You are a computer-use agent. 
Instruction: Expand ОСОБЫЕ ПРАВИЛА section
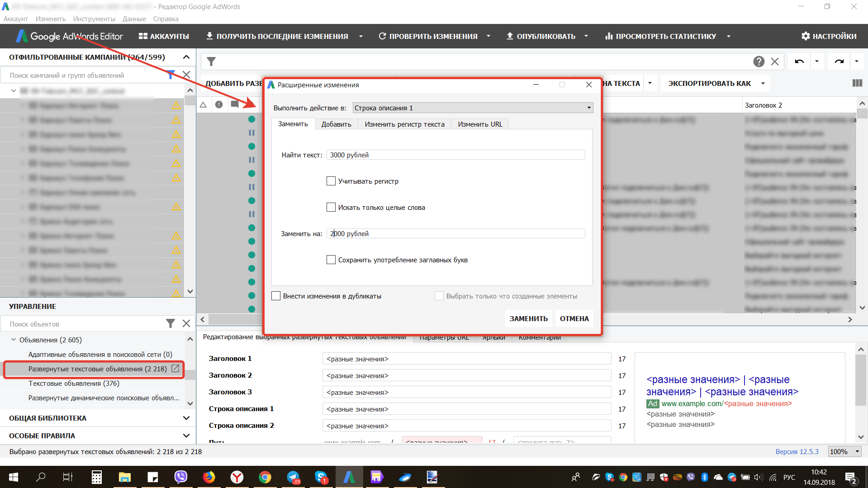(x=186, y=436)
